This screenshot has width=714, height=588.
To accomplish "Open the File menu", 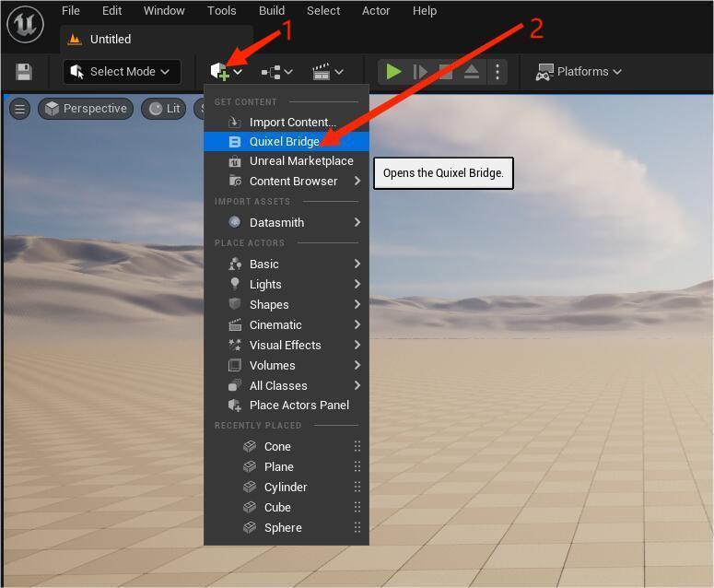I will click(71, 10).
